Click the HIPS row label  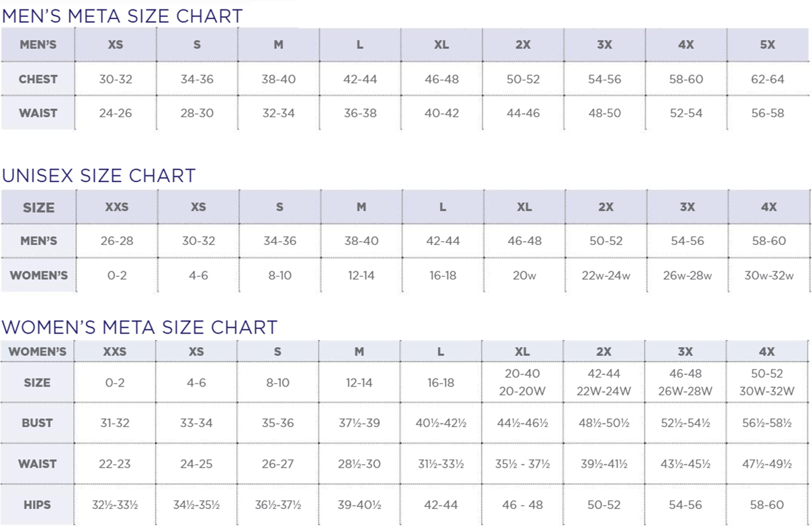pos(37,504)
